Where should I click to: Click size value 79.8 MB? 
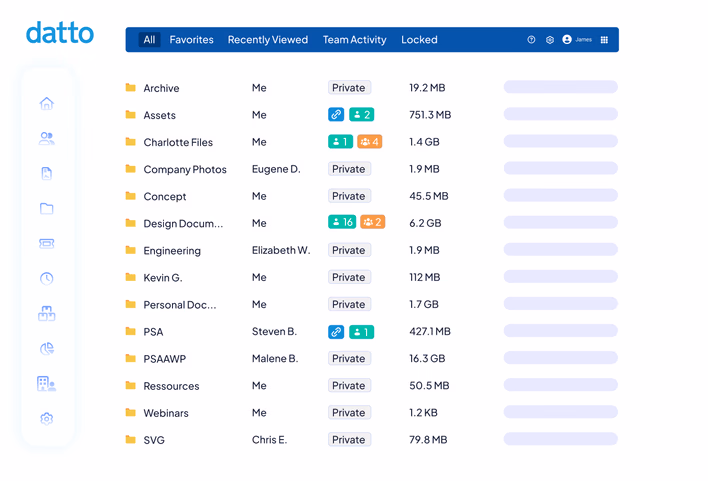pos(428,439)
